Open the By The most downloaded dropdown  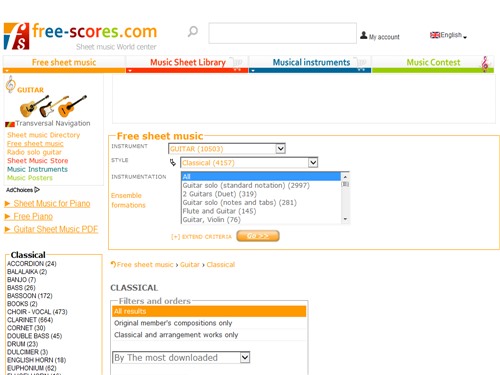click(181, 358)
